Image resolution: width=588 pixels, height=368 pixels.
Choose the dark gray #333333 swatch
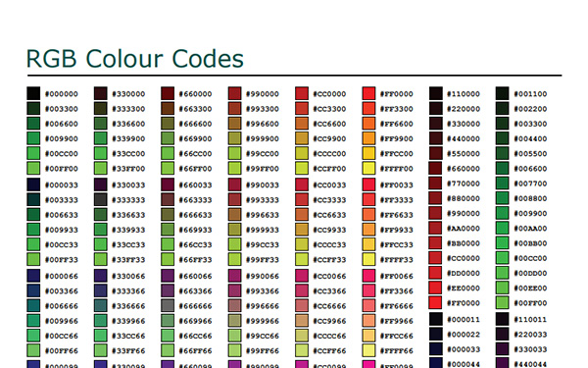click(x=101, y=200)
